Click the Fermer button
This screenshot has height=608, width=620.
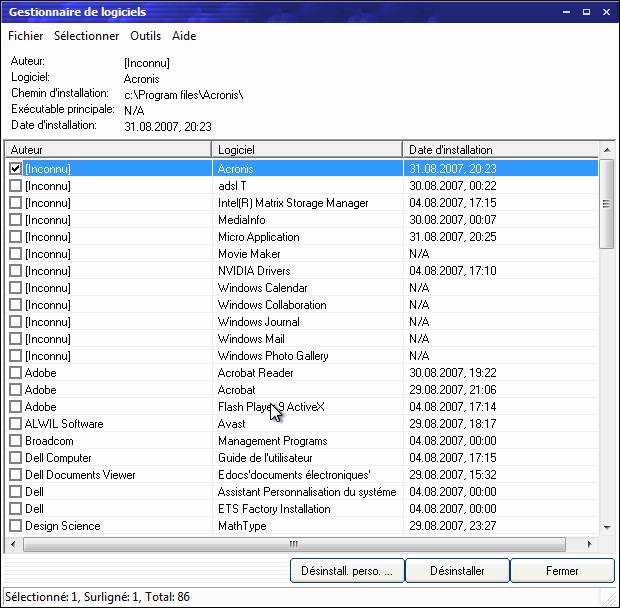click(562, 570)
